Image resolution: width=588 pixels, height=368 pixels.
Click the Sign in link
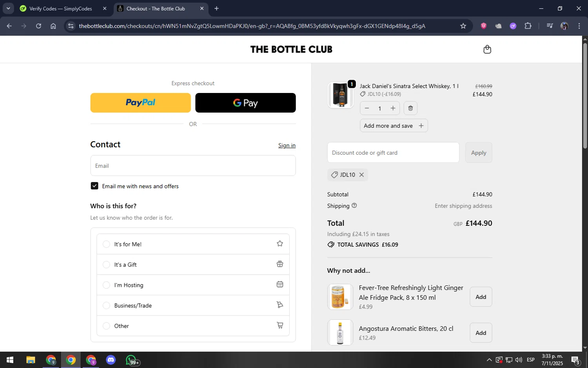[x=287, y=146]
